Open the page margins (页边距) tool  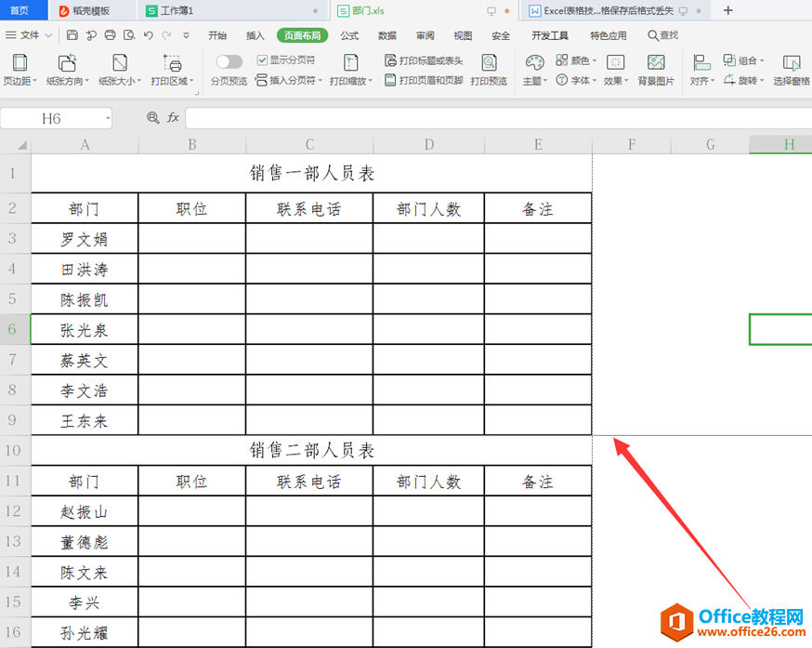pyautogui.click(x=20, y=69)
